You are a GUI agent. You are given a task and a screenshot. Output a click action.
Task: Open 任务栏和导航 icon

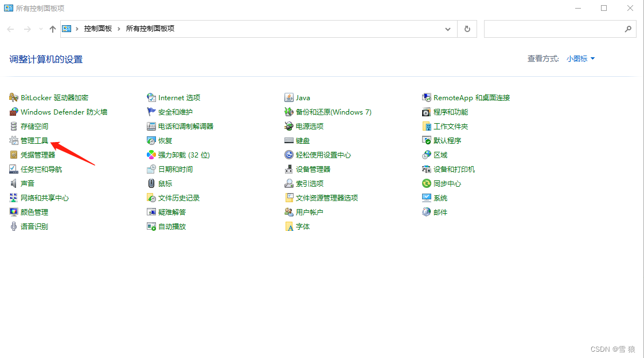click(14, 170)
